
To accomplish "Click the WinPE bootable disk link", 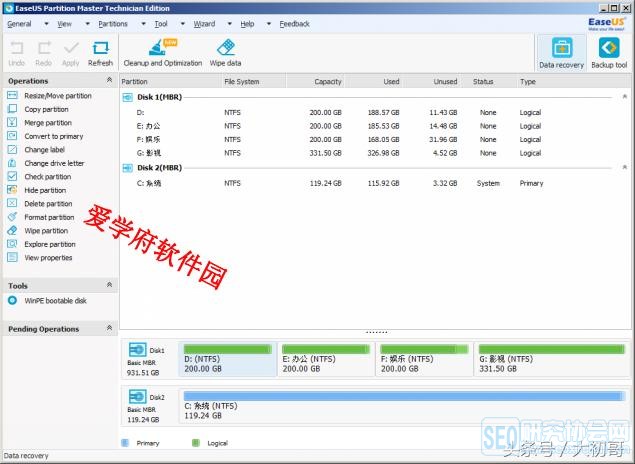I will point(55,300).
